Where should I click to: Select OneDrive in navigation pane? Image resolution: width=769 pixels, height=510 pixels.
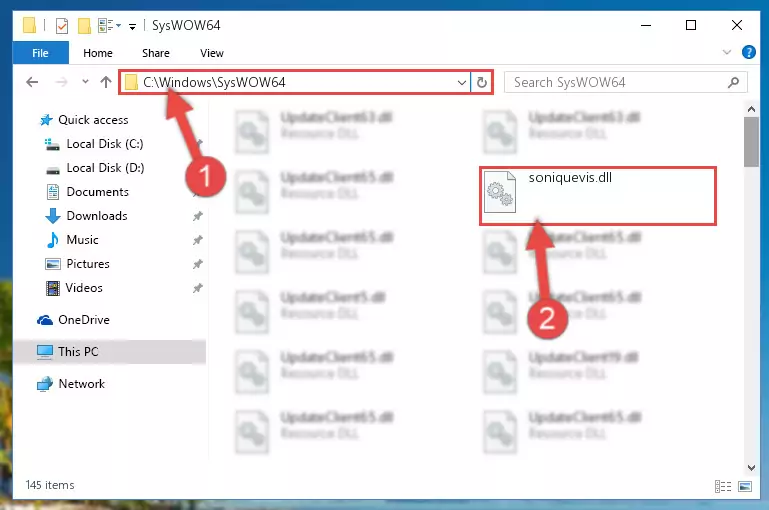click(84, 320)
